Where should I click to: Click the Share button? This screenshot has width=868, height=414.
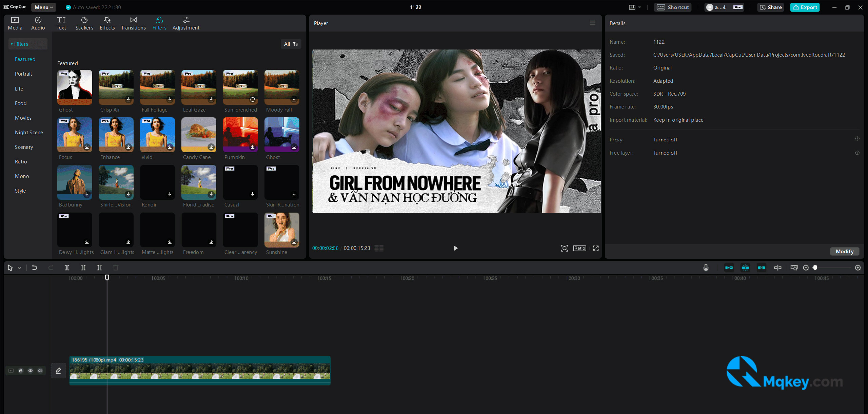(771, 7)
